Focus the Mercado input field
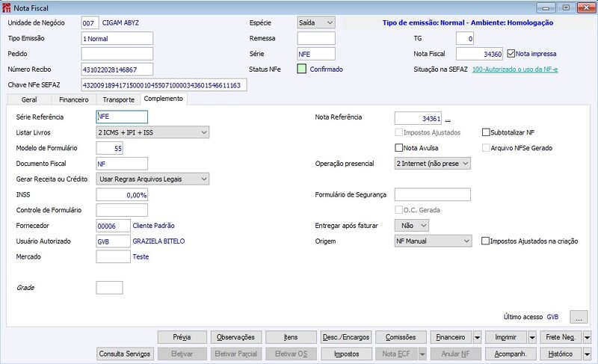This screenshot has height=364, width=598. 114,256
